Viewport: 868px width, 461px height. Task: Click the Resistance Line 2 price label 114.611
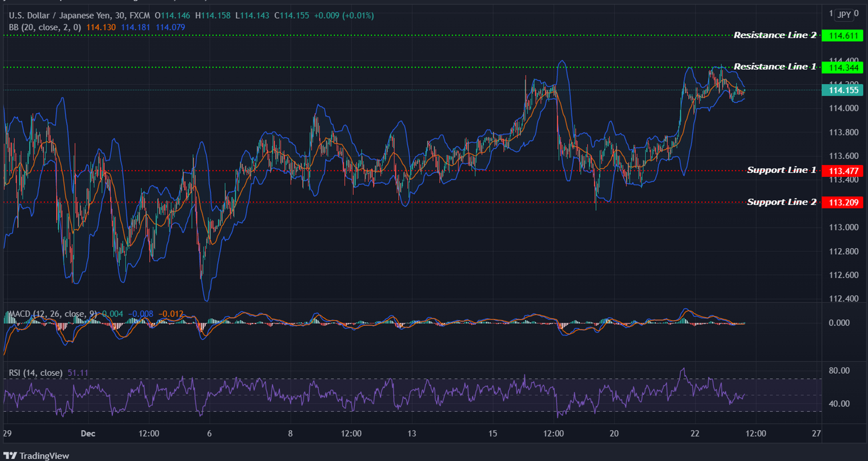tap(842, 35)
